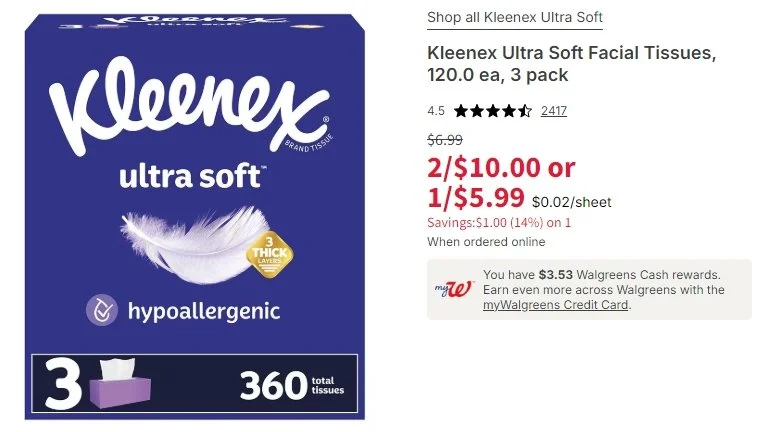Click the $0.02/sheet unit price
758x432 pixels.
571,202
